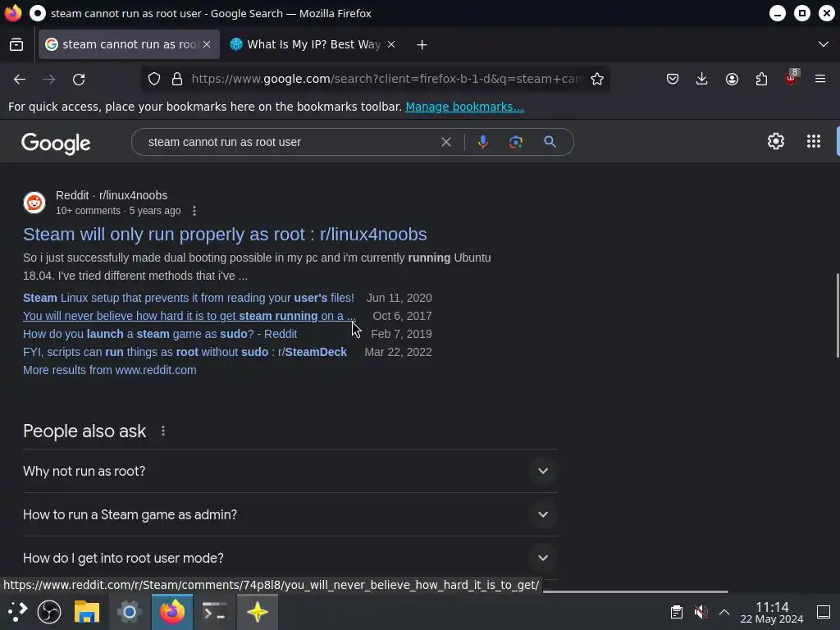This screenshot has height=630, width=840.
Task: List all tabs dropdown arrow
Action: (824, 44)
